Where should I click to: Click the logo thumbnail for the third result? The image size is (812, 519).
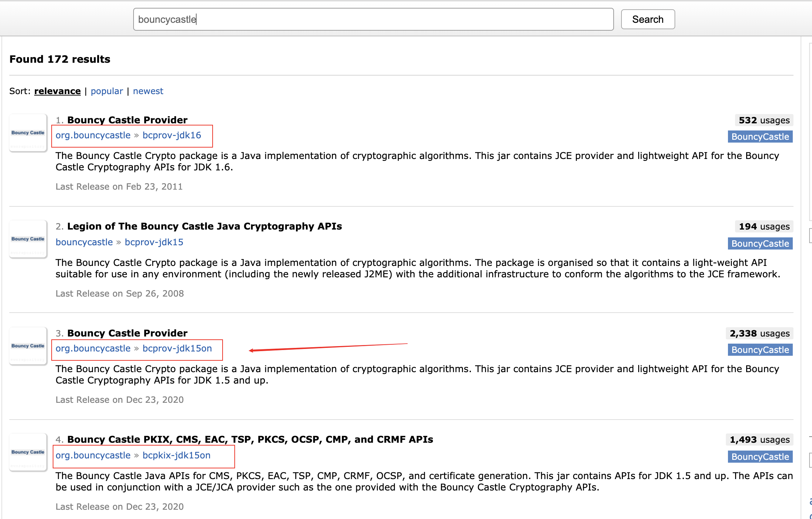(x=28, y=346)
